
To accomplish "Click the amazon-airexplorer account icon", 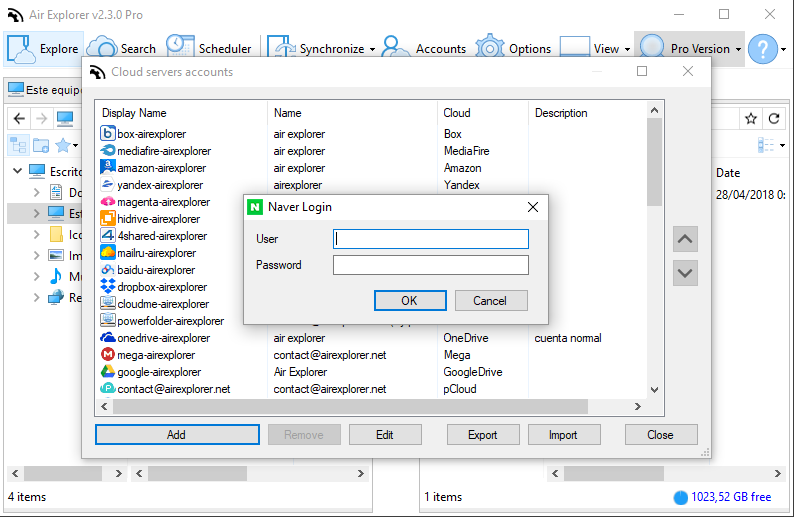I will (107, 167).
